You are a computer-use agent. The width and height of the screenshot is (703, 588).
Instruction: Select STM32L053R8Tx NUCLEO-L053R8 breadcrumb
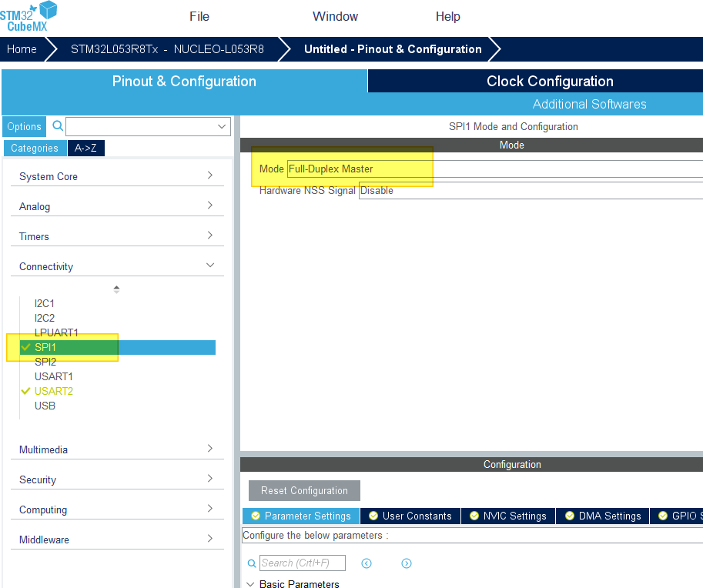167,49
